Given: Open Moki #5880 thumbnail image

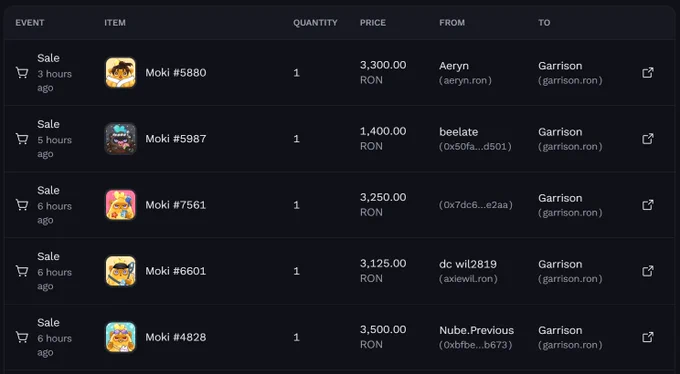Looking at the screenshot, I should pyautogui.click(x=121, y=72).
